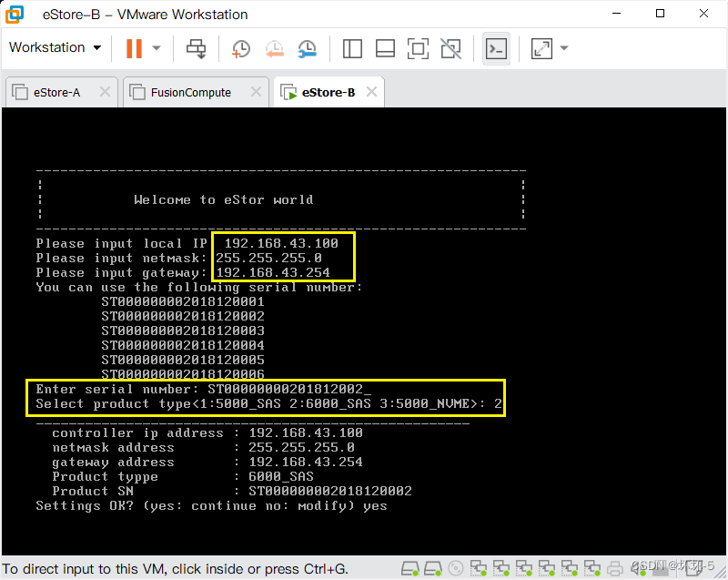Click the 'Please input gateway' line
The height and width of the screenshot is (580, 728).
click(183, 272)
